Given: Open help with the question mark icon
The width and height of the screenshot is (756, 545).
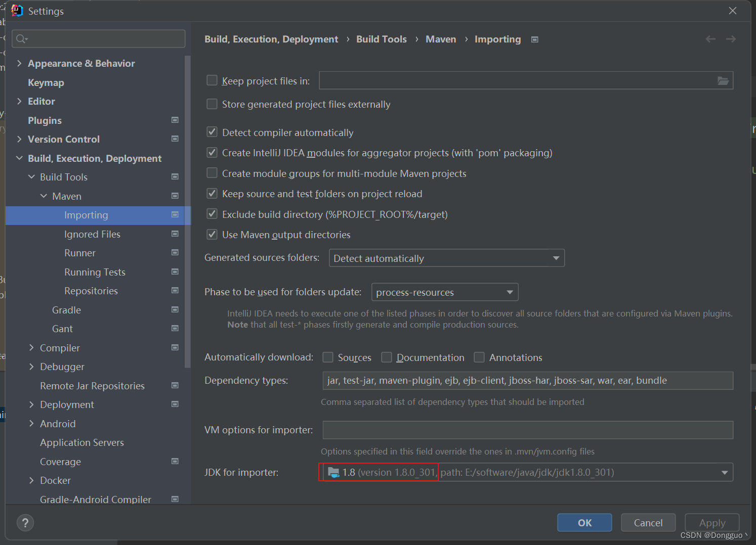Looking at the screenshot, I should pos(25,523).
